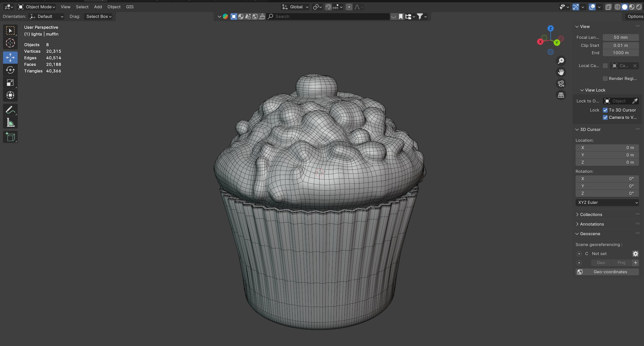
Task: Click the pan view hand icon
Action: 561,72
